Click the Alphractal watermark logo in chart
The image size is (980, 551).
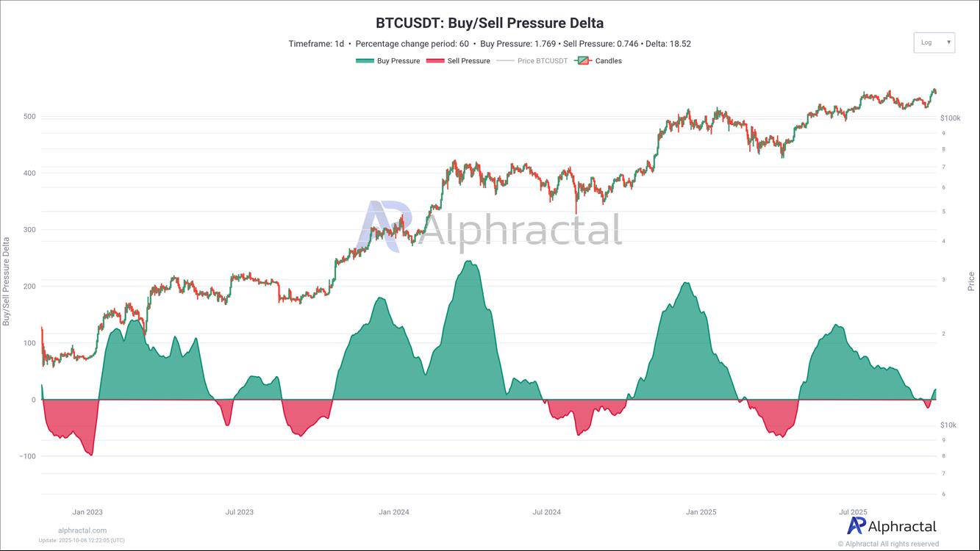[489, 227]
